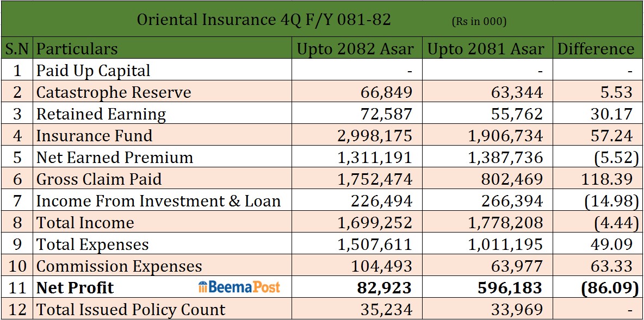Click the S.N column header
This screenshot has height=320, width=644.
pos(16,49)
